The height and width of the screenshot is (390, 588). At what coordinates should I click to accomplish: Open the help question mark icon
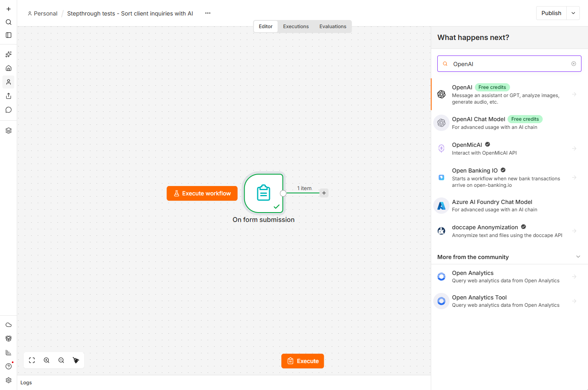tap(9, 366)
